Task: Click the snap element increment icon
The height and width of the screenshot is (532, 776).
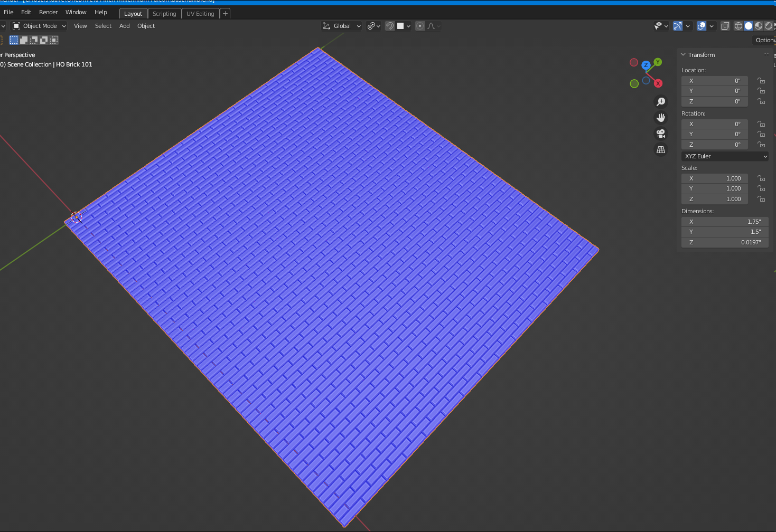Action: 404,26
